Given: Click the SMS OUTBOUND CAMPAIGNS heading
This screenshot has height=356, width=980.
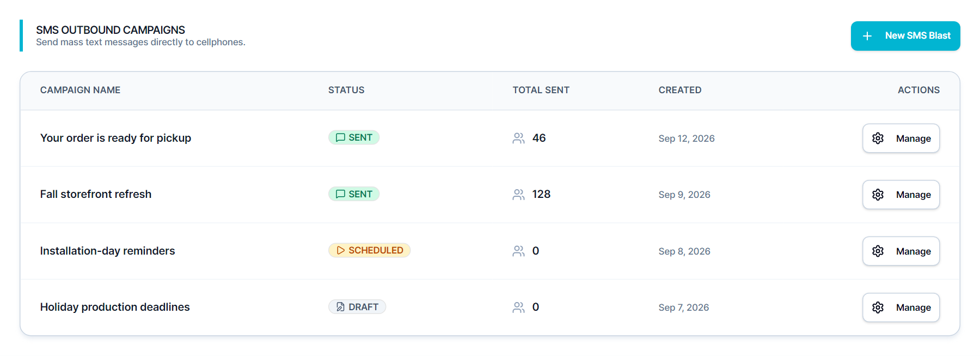Looking at the screenshot, I should pos(111,30).
